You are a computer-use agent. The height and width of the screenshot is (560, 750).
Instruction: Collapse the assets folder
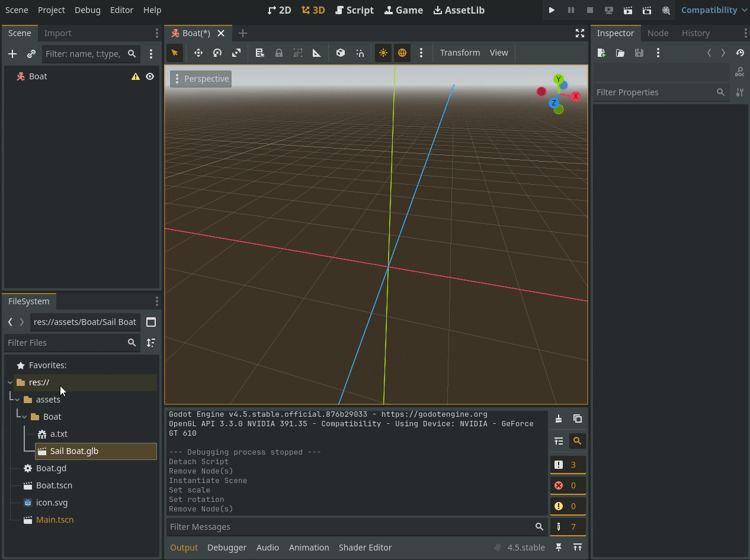[18, 400]
